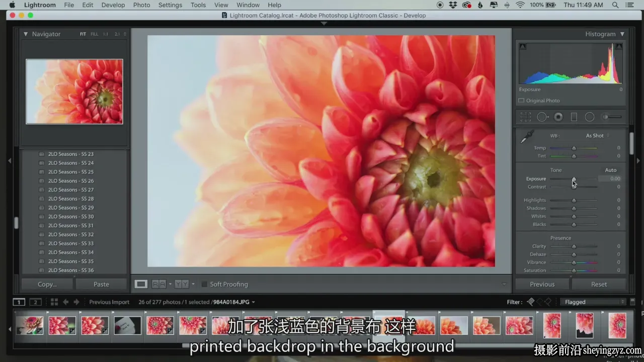Viewport: 644px width, 362px height.
Task: Open Grid view icon in filmstrip bar
Action: coord(54,302)
